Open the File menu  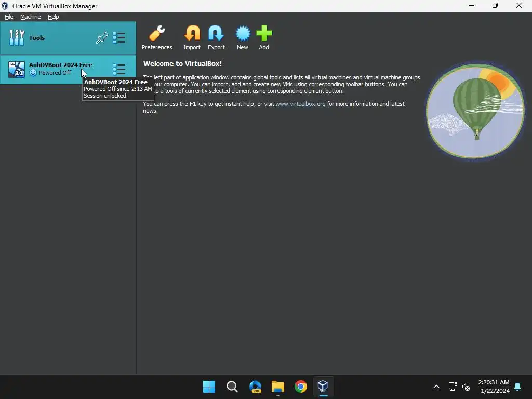[x=9, y=17]
